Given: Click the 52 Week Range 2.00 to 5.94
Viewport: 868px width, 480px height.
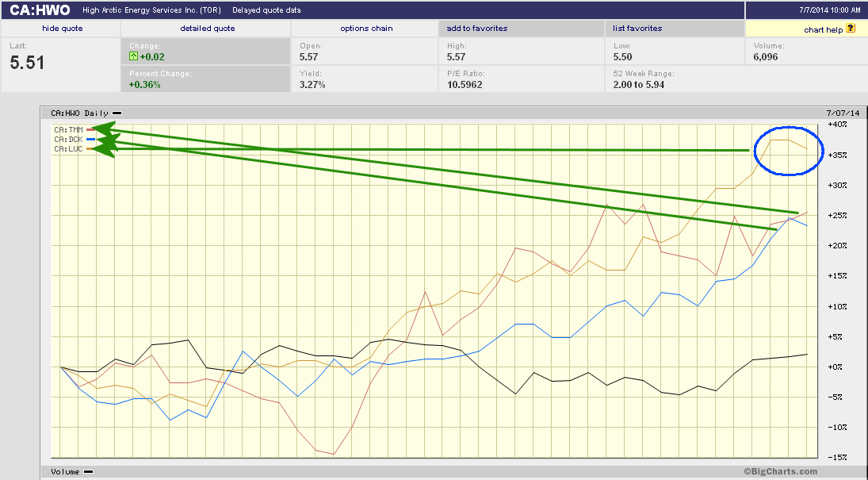Looking at the screenshot, I should [x=639, y=84].
